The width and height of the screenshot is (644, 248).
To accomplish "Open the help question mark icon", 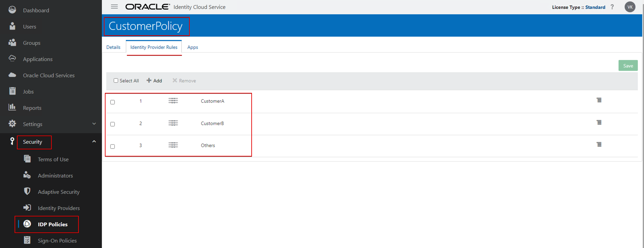I will pyautogui.click(x=612, y=7).
